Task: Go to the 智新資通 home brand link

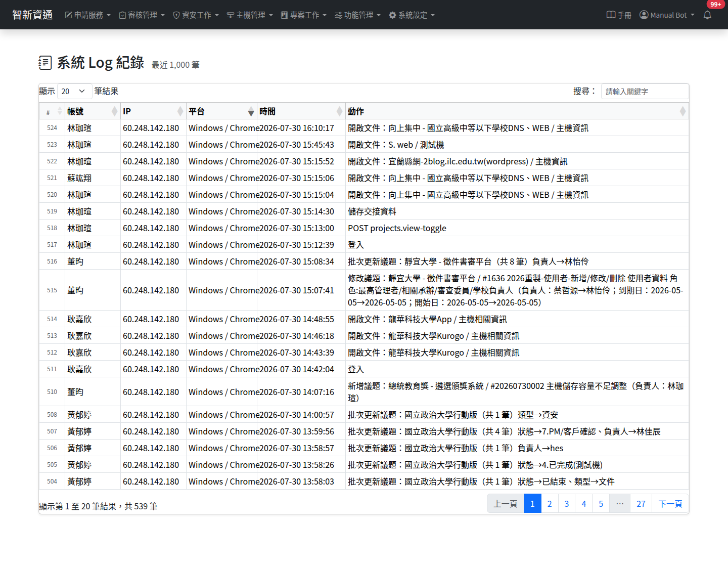Action: 32,15
